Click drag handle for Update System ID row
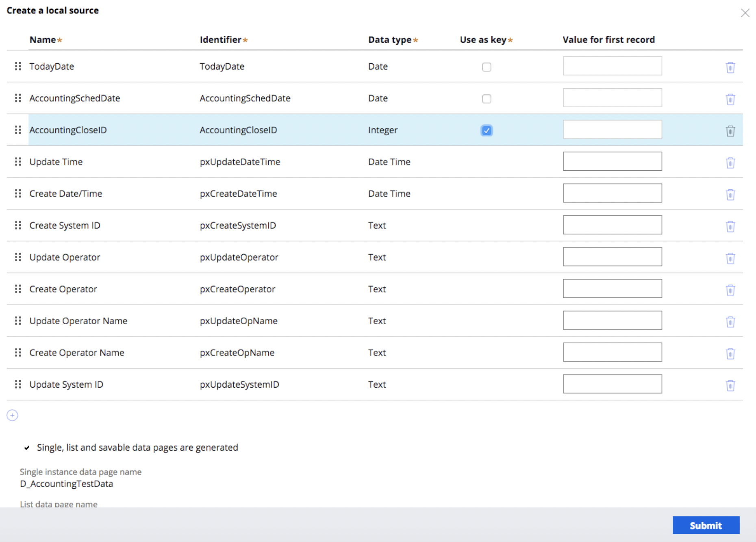 click(18, 384)
